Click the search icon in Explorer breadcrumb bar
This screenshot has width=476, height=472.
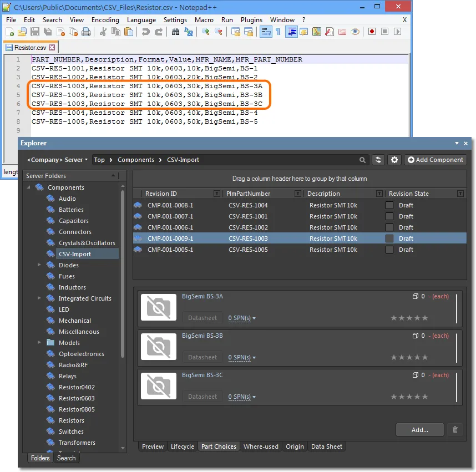click(362, 160)
